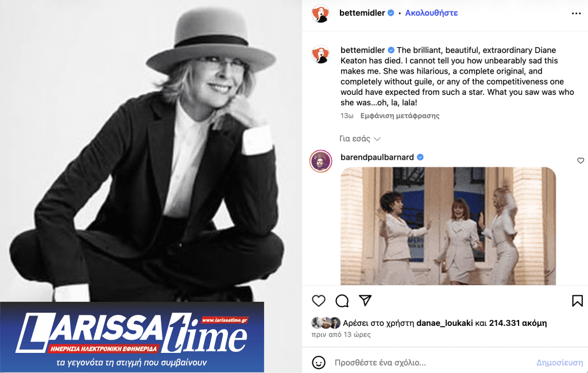
Task: Save post with bookmark icon
Action: tap(577, 301)
